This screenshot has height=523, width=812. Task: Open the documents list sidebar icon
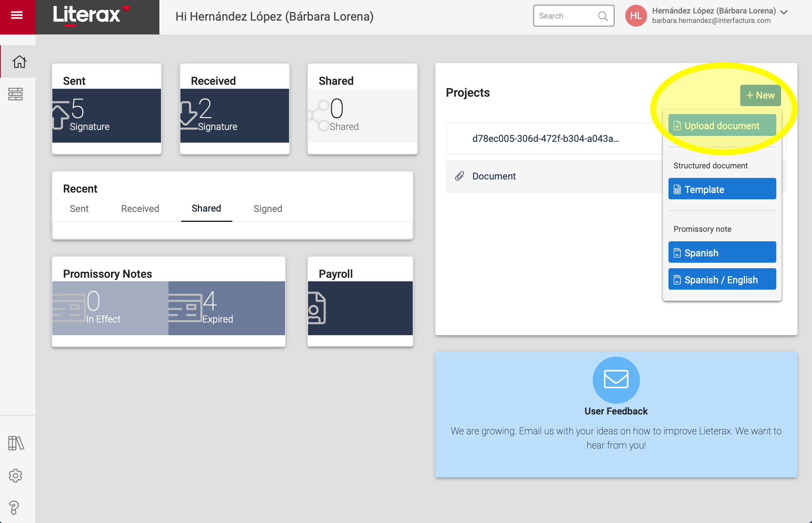[15, 94]
